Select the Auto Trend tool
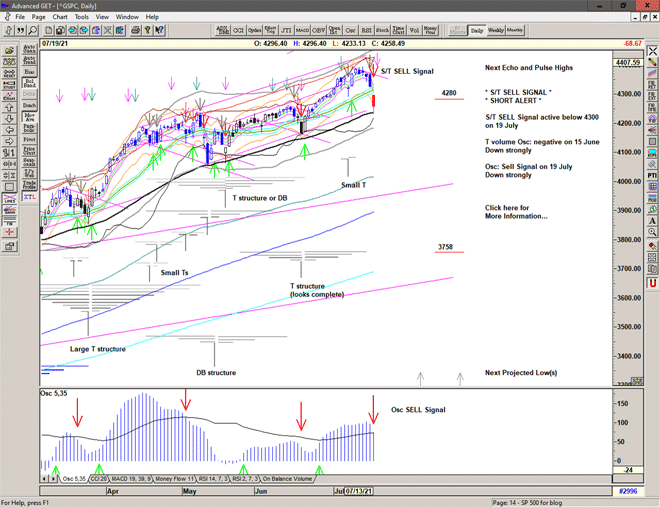 click(x=29, y=61)
